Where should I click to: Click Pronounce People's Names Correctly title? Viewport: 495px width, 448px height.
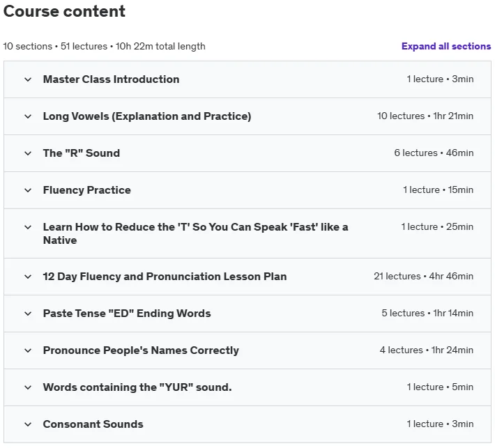point(141,350)
